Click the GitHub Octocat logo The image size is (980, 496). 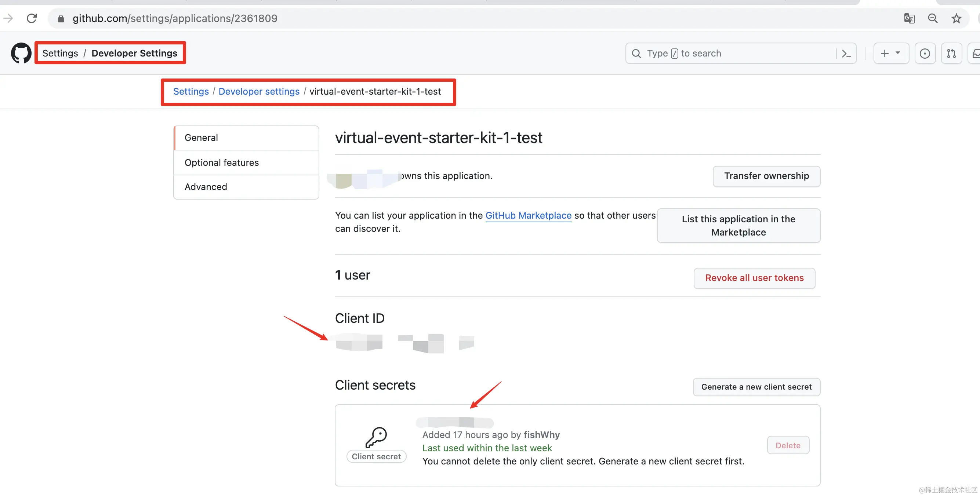pos(21,53)
